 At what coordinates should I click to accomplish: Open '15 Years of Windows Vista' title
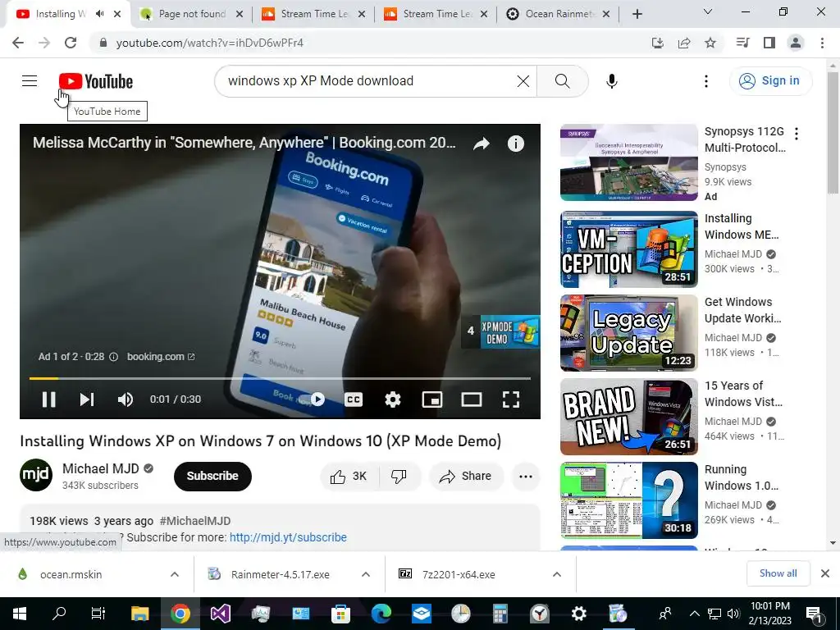743,393
